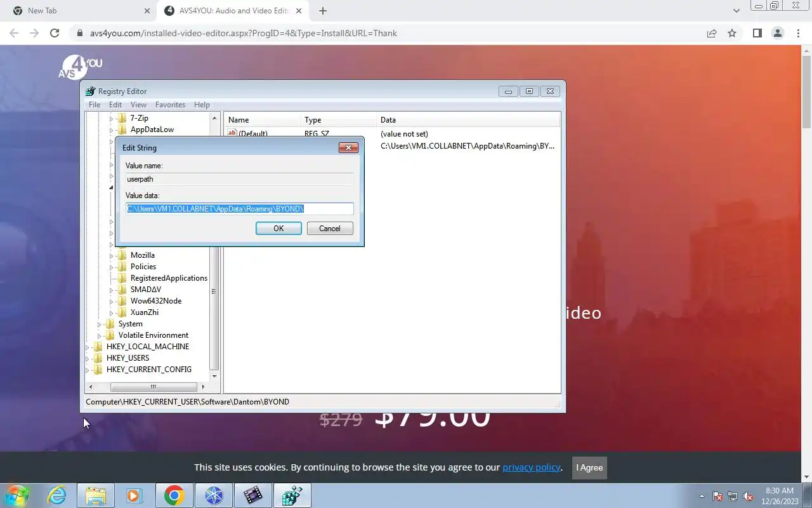Switch to Registry Editor taskbar icon
Viewport: 812px width, 508px height.
click(x=292, y=495)
